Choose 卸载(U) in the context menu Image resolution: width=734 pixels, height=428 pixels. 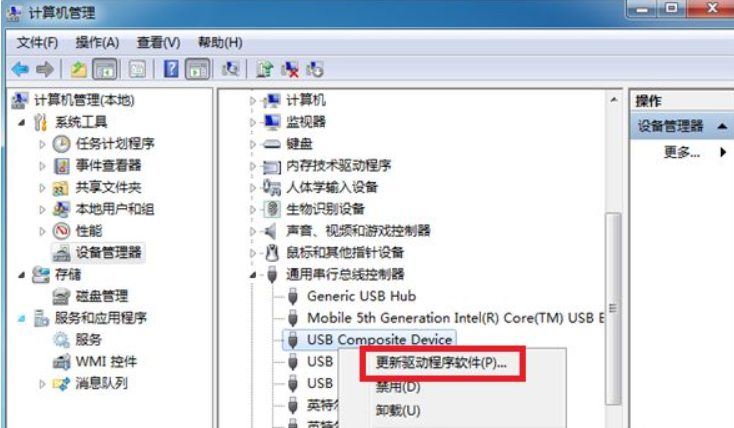click(x=398, y=410)
